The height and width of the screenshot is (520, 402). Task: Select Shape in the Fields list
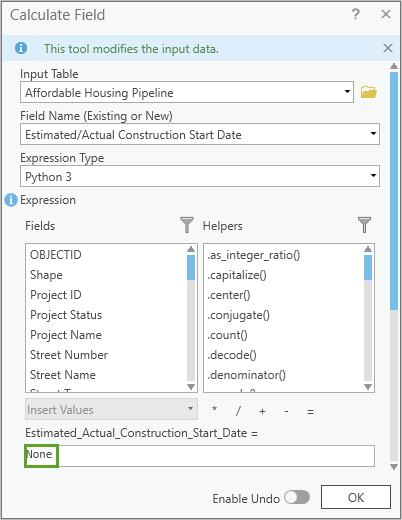46,275
